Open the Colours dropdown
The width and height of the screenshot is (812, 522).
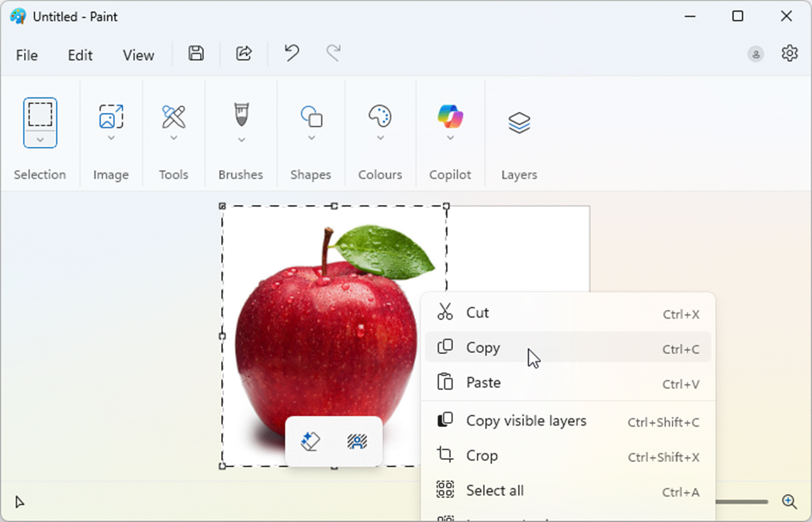[380, 138]
